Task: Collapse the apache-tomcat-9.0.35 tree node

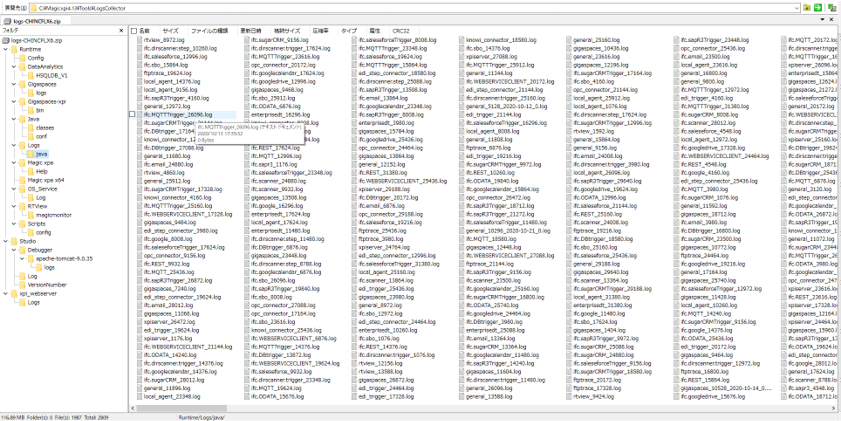Action: click(22, 258)
